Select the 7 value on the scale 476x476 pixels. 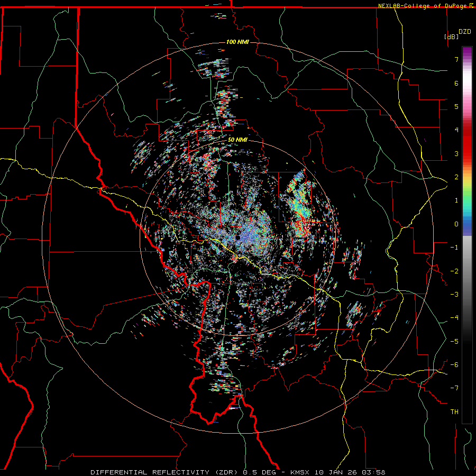click(x=456, y=59)
